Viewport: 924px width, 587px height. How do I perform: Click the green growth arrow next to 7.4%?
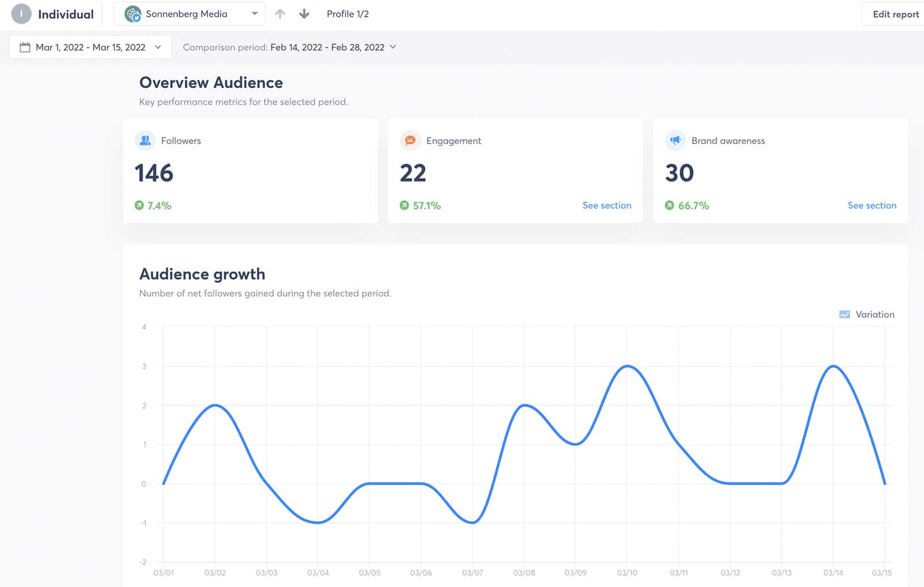click(139, 205)
